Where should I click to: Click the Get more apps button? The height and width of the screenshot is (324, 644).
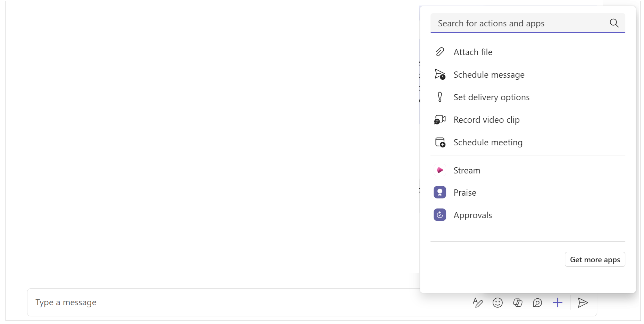(x=594, y=259)
